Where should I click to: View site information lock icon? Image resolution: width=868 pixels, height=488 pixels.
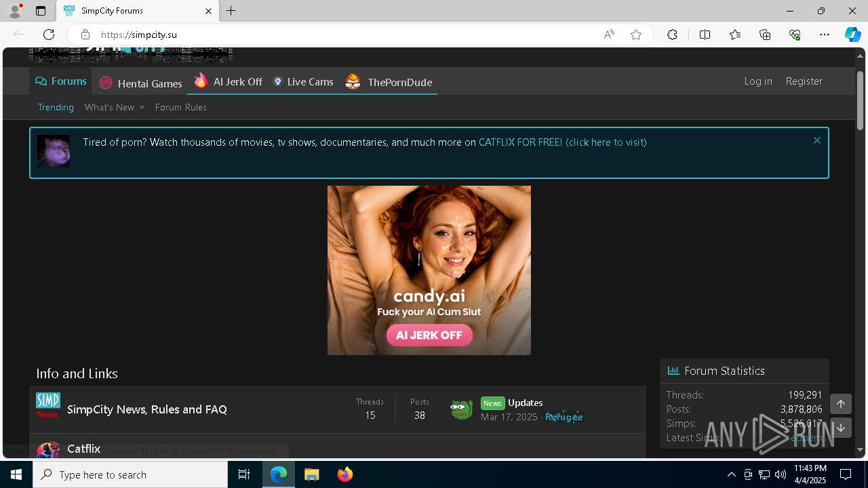85,35
